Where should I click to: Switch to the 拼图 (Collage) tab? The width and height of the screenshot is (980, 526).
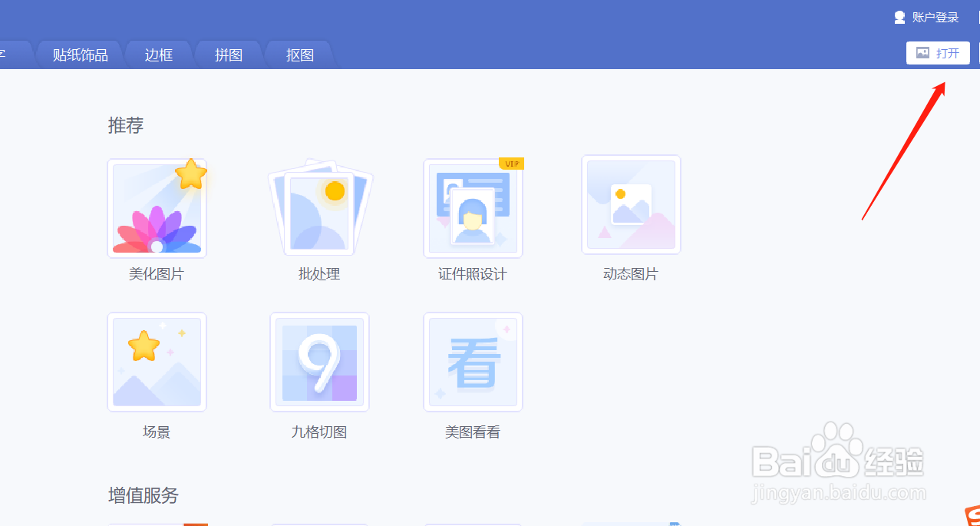tap(228, 55)
